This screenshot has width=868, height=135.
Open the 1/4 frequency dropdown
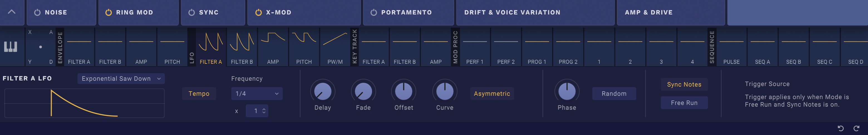coord(256,94)
